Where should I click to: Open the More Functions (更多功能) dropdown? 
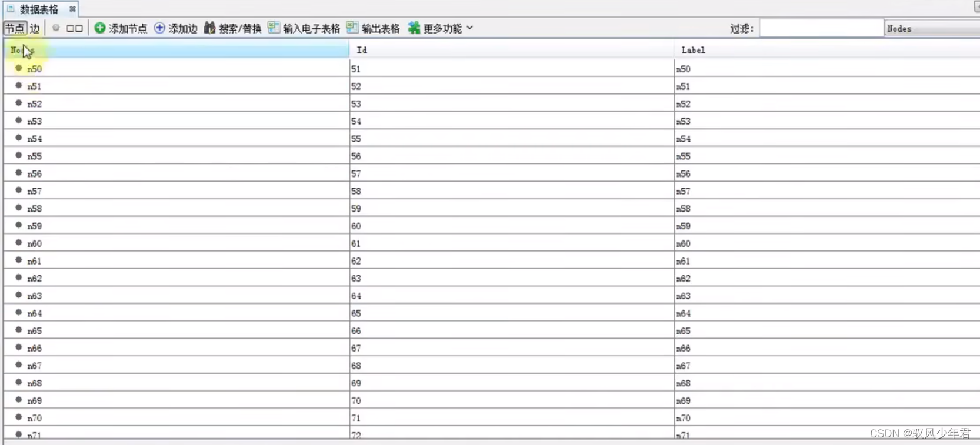tap(441, 28)
